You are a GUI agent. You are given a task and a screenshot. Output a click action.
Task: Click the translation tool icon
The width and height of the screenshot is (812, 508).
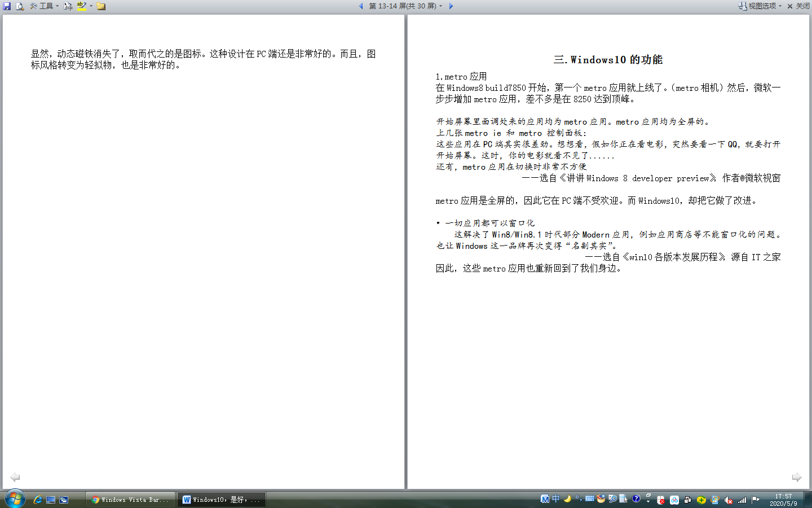coord(68,6)
